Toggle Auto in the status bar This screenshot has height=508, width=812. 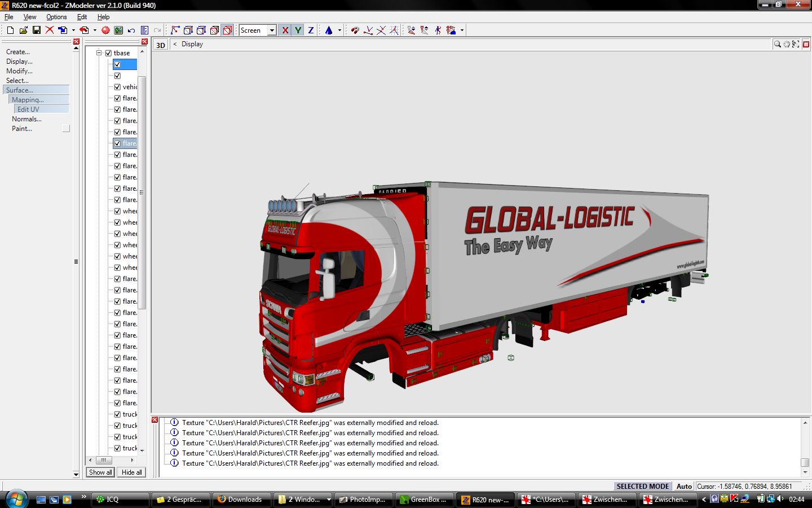[684, 487]
